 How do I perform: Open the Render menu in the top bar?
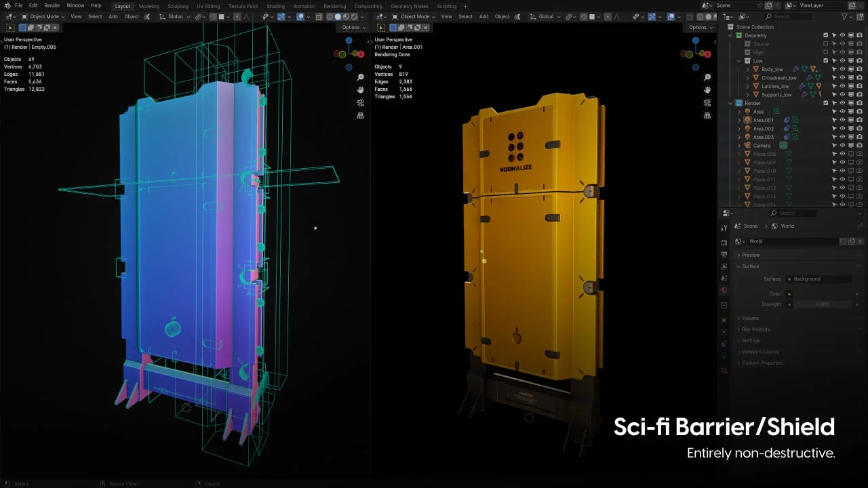point(52,5)
